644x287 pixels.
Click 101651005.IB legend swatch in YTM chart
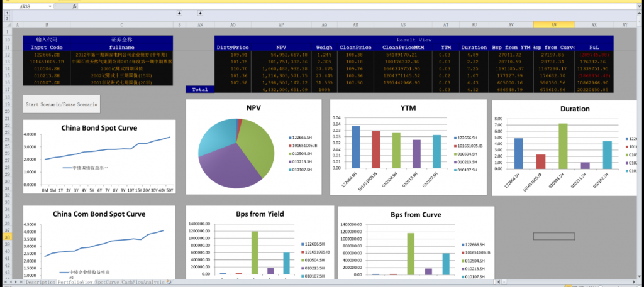[455, 146]
